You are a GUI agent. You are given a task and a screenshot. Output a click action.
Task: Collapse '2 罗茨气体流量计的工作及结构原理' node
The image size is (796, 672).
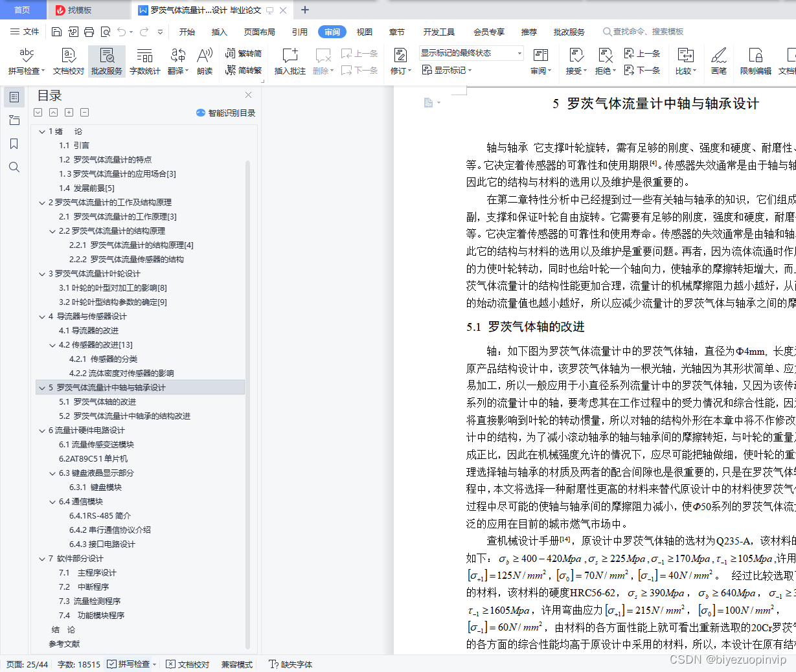[41, 203]
